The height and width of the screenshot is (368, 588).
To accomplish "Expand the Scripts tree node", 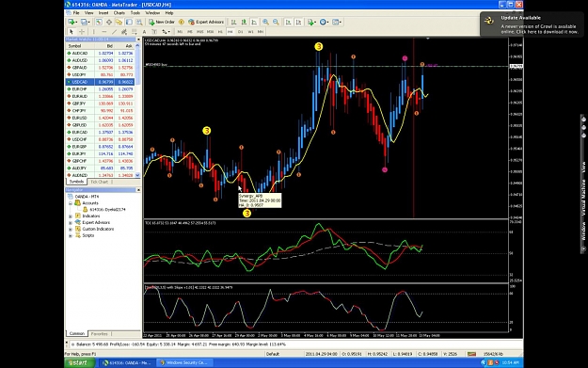I will (x=71, y=235).
